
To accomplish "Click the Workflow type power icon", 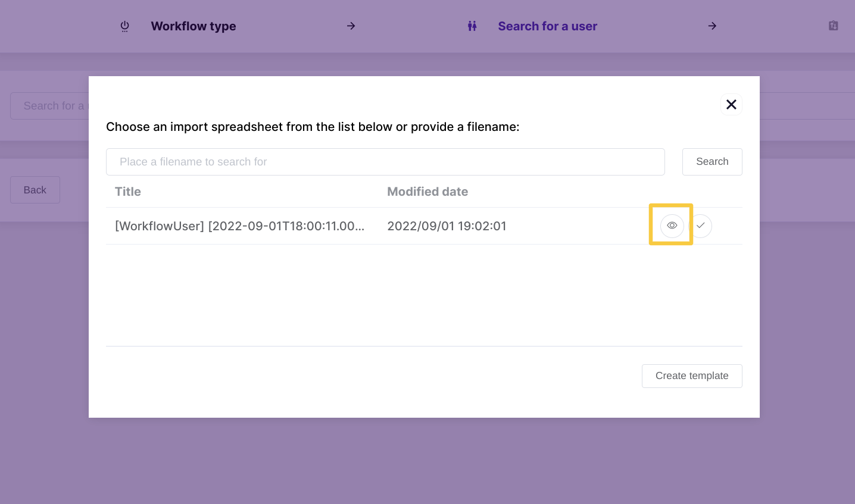I will coord(124,26).
